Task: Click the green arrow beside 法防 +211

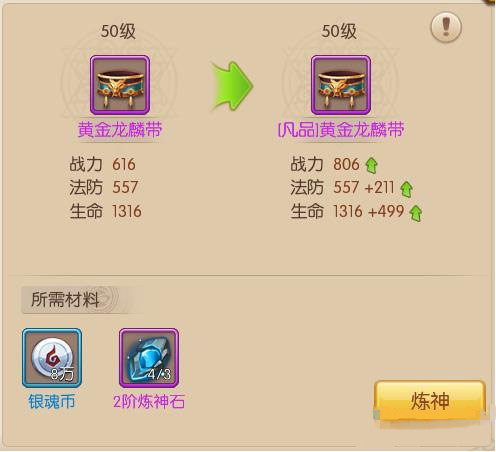Action: coord(406,189)
